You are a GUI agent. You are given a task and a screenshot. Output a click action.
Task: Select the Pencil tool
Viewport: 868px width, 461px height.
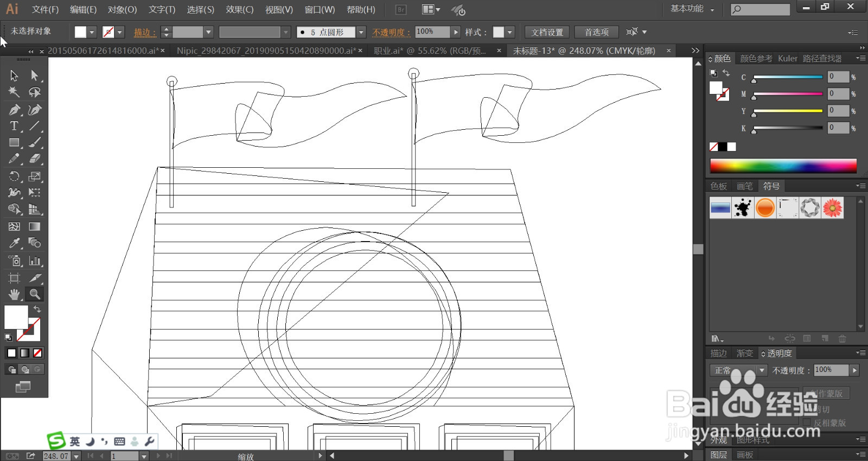click(x=14, y=159)
